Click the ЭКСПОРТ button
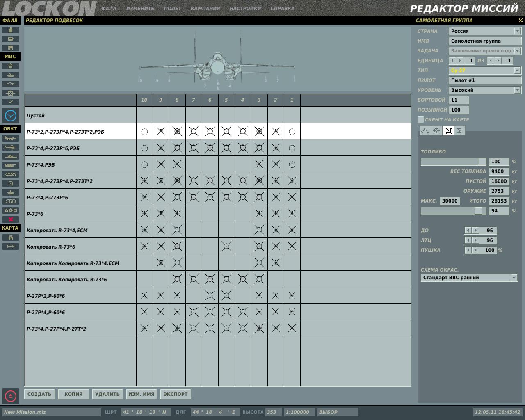The width and height of the screenshot is (525, 420). coord(176,394)
